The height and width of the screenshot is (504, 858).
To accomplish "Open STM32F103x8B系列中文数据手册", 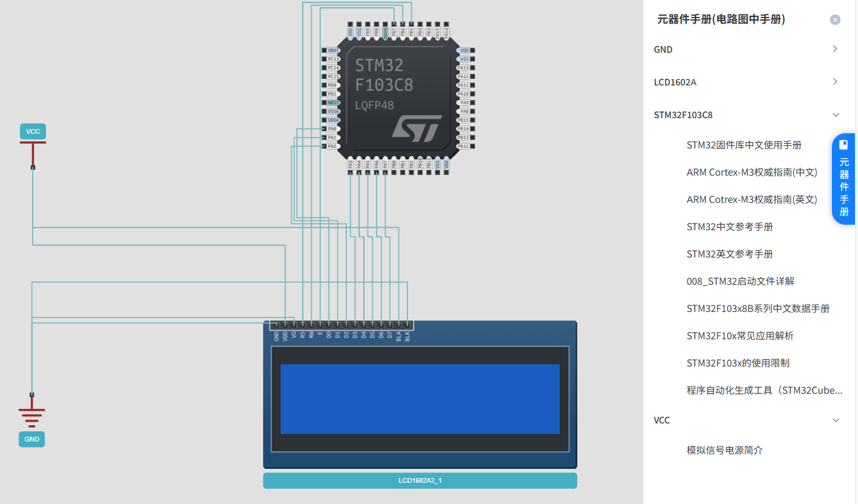I will [x=758, y=308].
